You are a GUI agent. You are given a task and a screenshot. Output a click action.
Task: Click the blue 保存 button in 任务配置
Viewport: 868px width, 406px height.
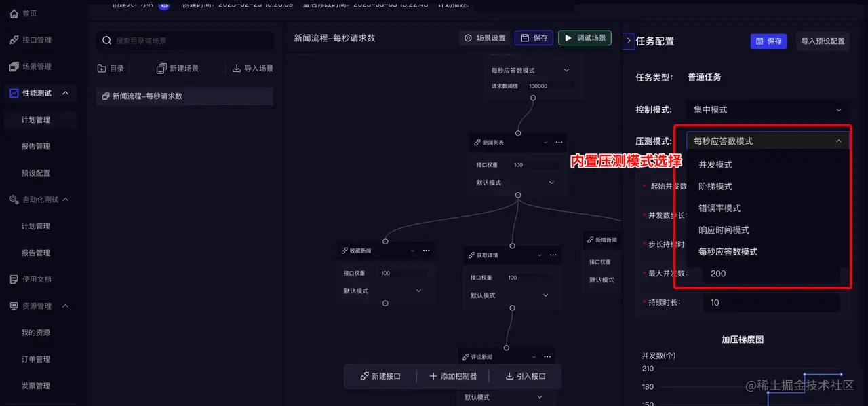[x=768, y=41]
